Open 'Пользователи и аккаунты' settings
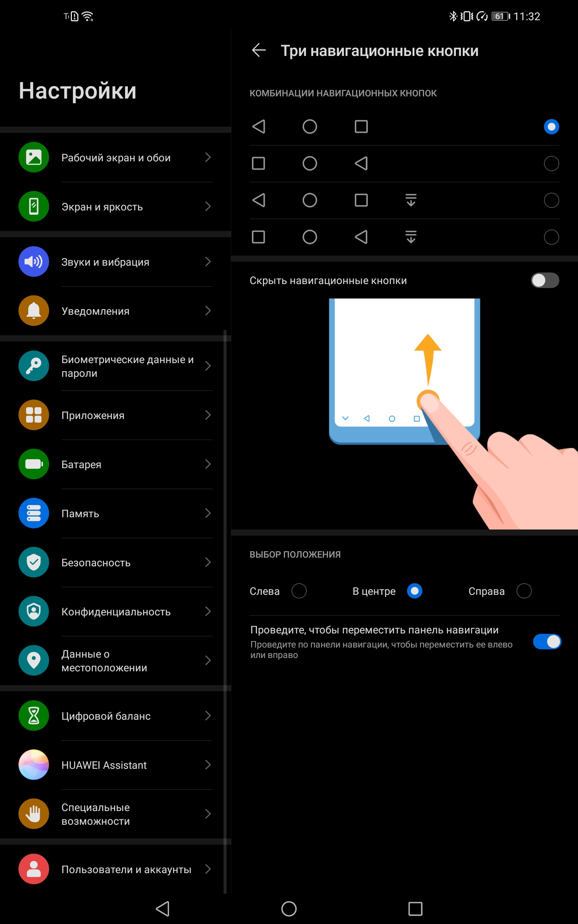The width and height of the screenshot is (578, 924). [116, 869]
